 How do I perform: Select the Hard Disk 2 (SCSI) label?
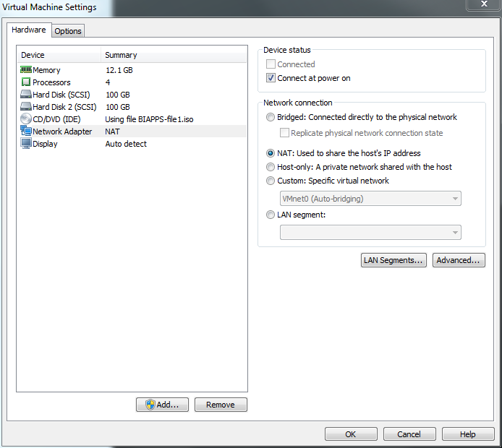[x=64, y=107]
